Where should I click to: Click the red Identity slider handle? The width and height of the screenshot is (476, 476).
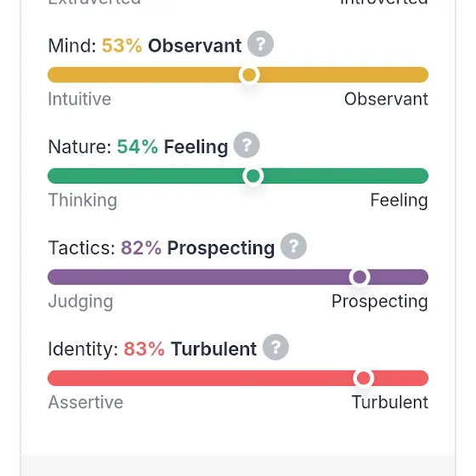click(x=364, y=378)
